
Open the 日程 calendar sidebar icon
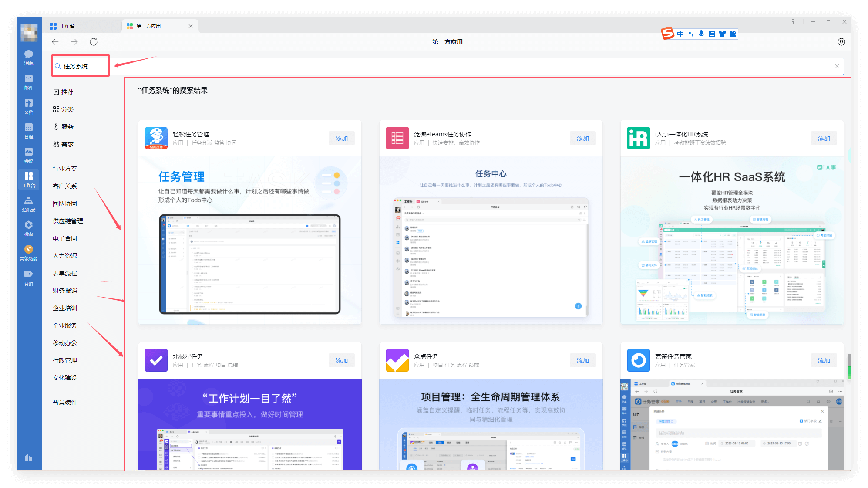click(29, 130)
